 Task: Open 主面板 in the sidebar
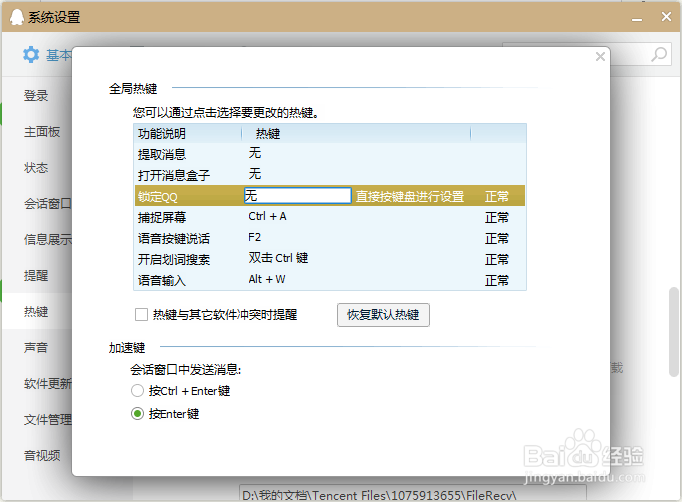(x=42, y=131)
